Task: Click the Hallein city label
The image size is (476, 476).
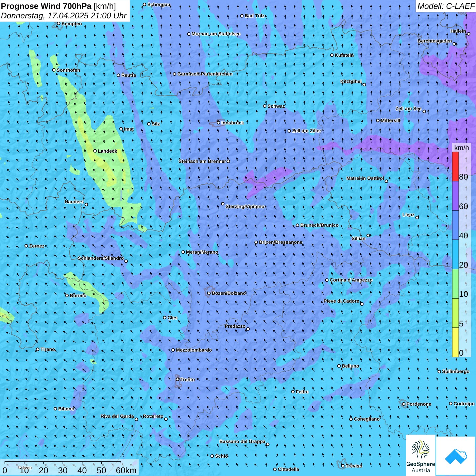Action: (458, 31)
